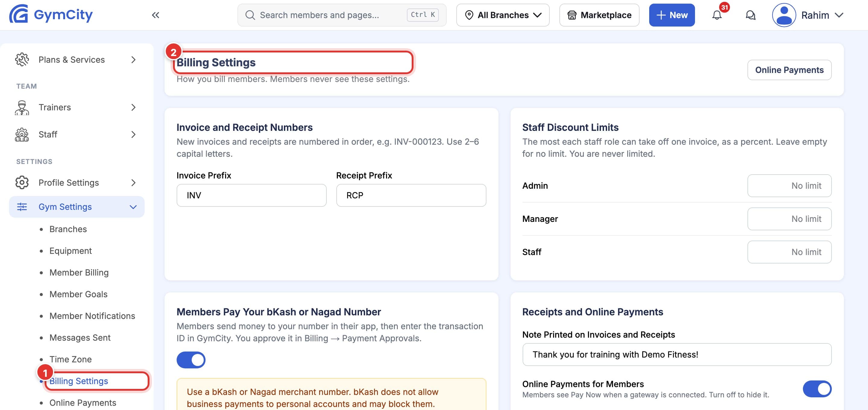The height and width of the screenshot is (410, 868).
Task: Go to Member Billing settings
Action: pyautogui.click(x=79, y=273)
